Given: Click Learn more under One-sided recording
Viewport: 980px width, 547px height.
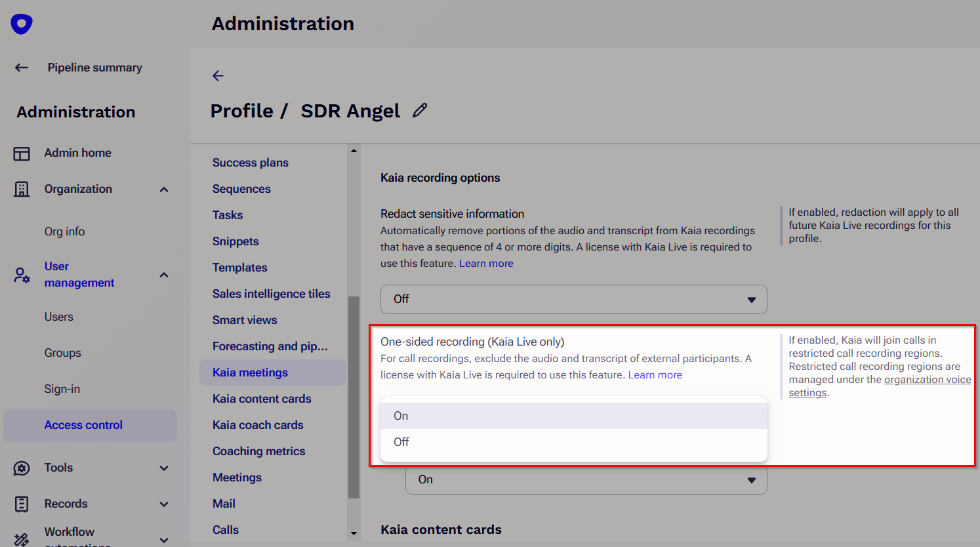Looking at the screenshot, I should tap(655, 375).
